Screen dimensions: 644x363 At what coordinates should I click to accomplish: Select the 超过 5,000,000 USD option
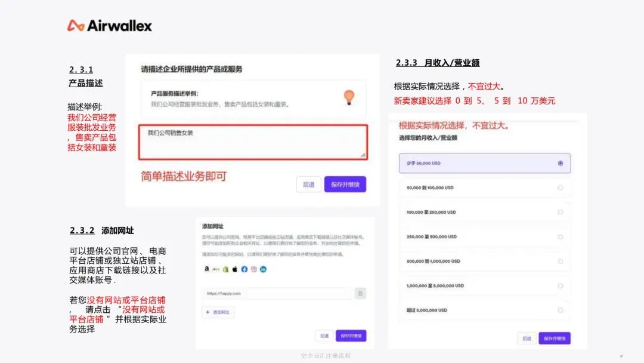coord(560,310)
